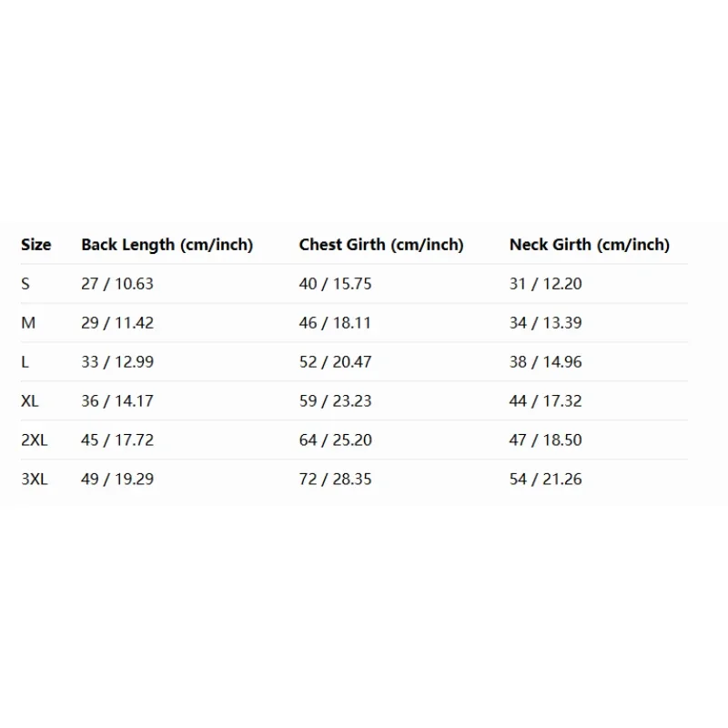Click the 31 / 12.20 neck girth cell
728x728 pixels.
point(546,284)
